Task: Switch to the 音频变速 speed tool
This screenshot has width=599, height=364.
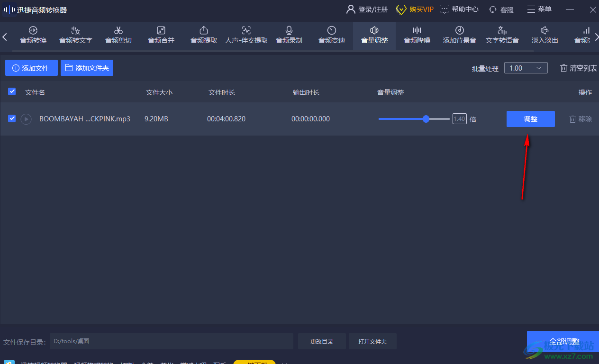Action: (x=332, y=36)
